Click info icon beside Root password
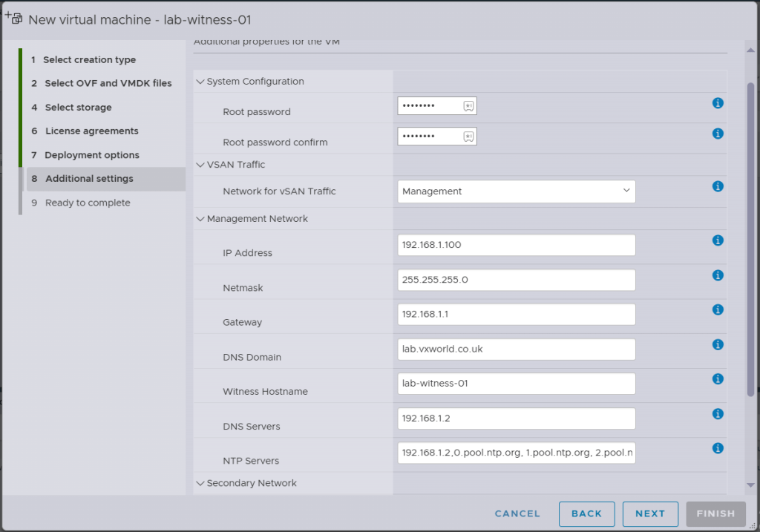760x532 pixels. click(718, 103)
